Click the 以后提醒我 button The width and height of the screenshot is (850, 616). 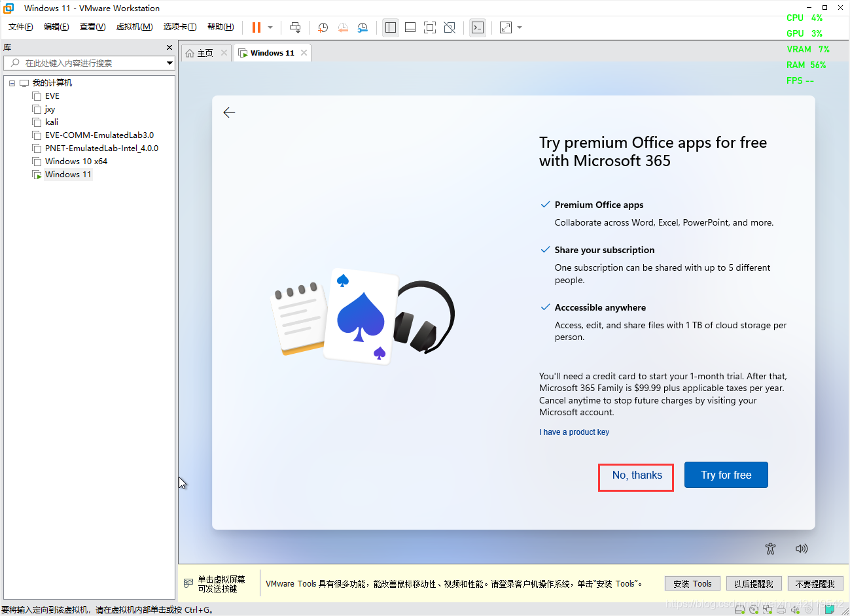(753, 583)
